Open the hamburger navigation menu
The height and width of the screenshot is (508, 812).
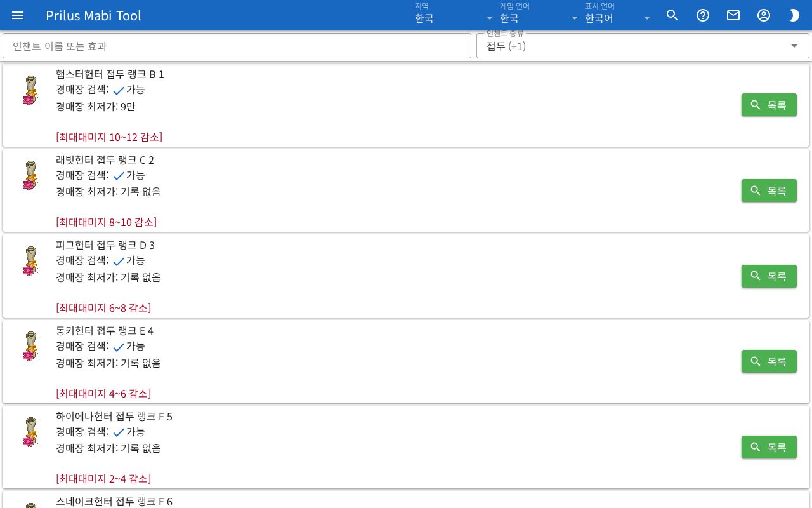18,15
